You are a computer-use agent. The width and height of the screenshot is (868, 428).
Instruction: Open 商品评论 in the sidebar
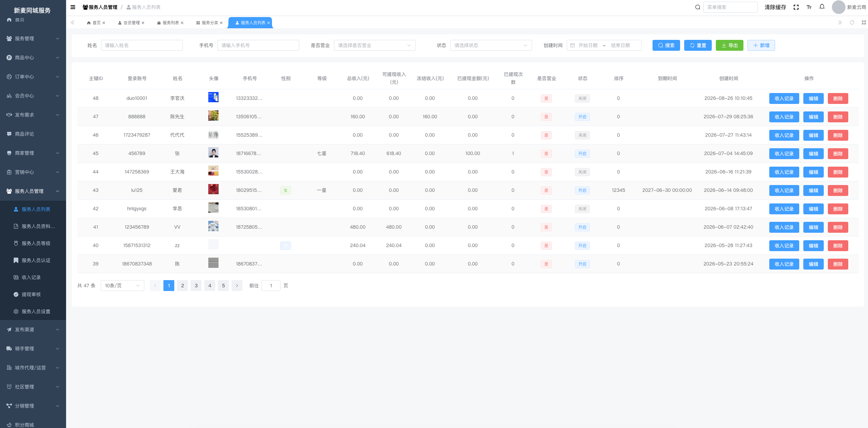click(33, 134)
